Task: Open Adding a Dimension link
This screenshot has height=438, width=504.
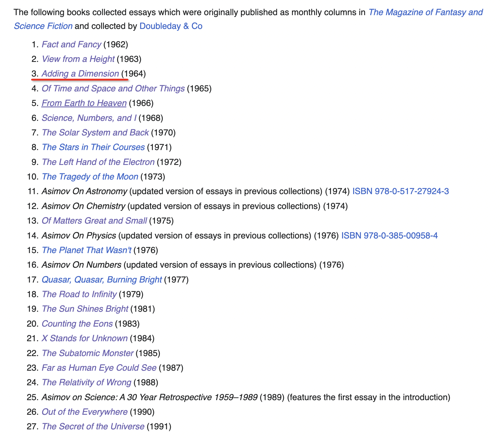Action: click(80, 74)
